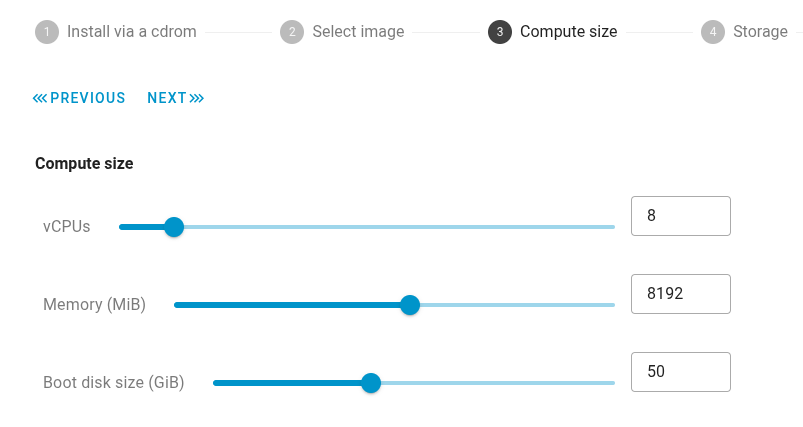The width and height of the screenshot is (803, 427).
Task: Focus the vCPUs value input field
Action: tap(681, 216)
